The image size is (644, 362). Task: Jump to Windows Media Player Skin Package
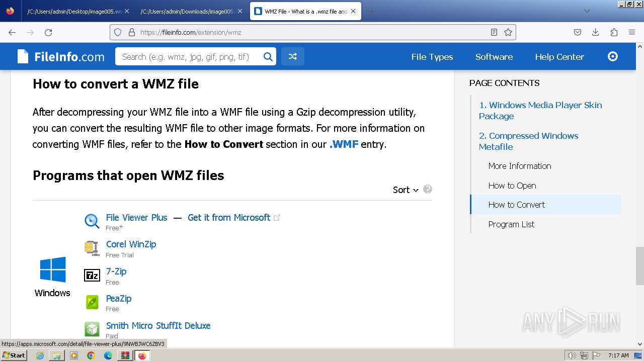coord(540,111)
